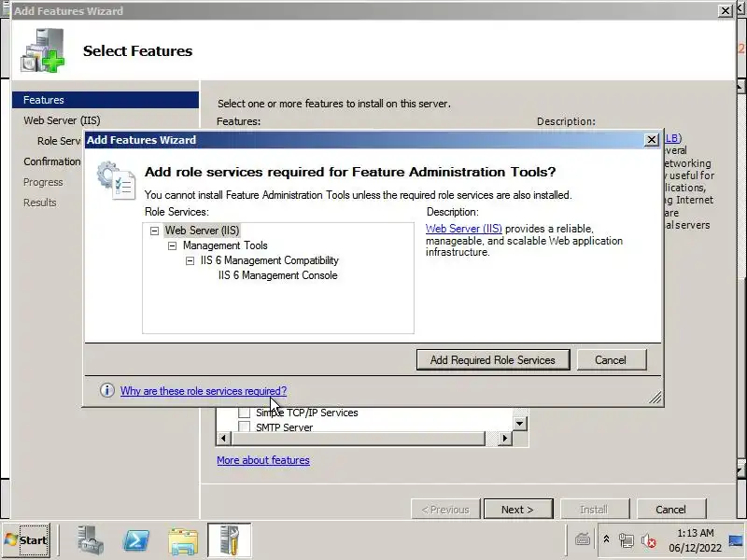Screen dimensions: 747x560
Task: Click the keyboard icon in system tray
Action: [583, 540]
